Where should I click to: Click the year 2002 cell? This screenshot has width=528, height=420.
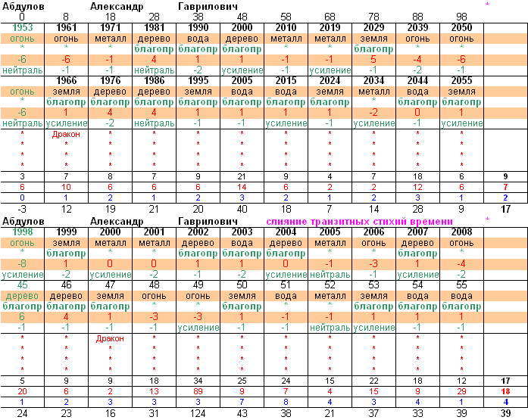tap(198, 232)
